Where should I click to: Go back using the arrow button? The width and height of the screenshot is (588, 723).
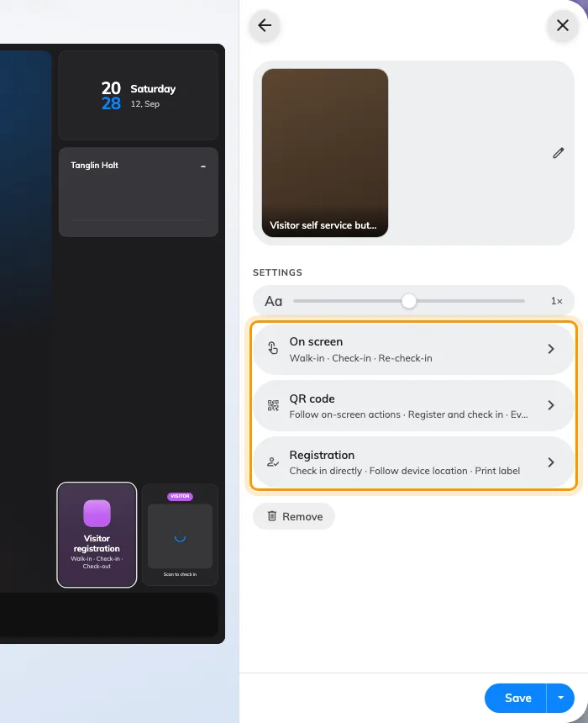265,25
